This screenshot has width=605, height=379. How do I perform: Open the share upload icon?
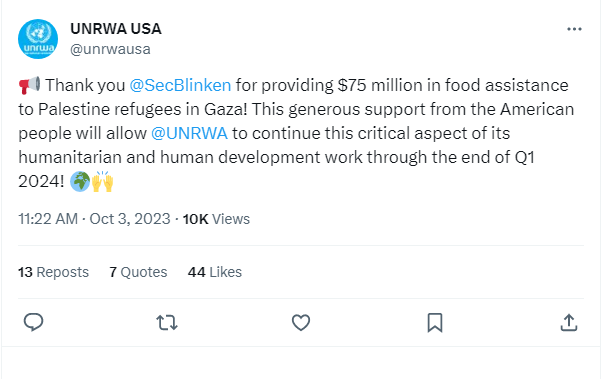pyautogui.click(x=569, y=323)
